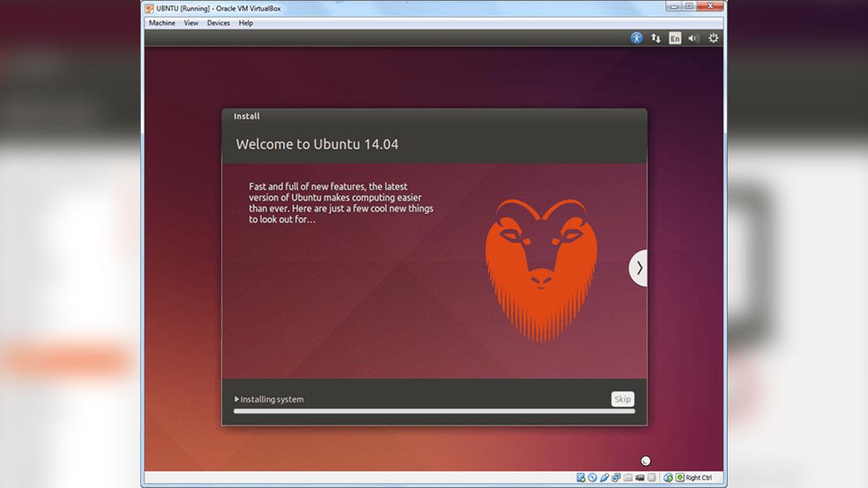The height and width of the screenshot is (488, 868).
Task: Expand the Installing system details
Action: tap(270, 398)
